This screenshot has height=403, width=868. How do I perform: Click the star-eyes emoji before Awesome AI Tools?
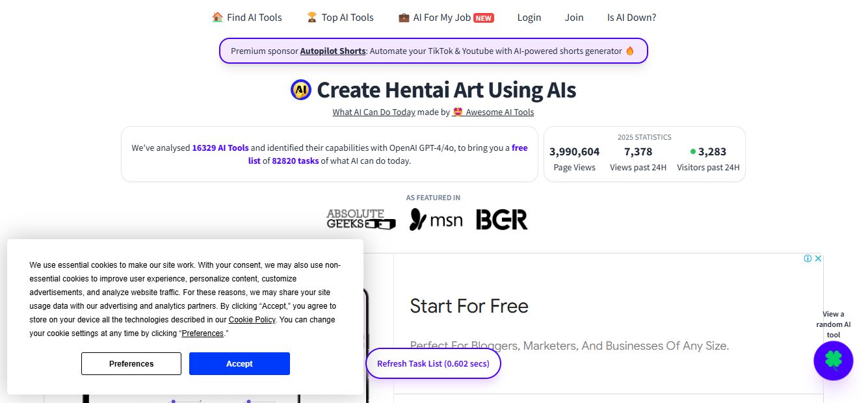coord(458,112)
